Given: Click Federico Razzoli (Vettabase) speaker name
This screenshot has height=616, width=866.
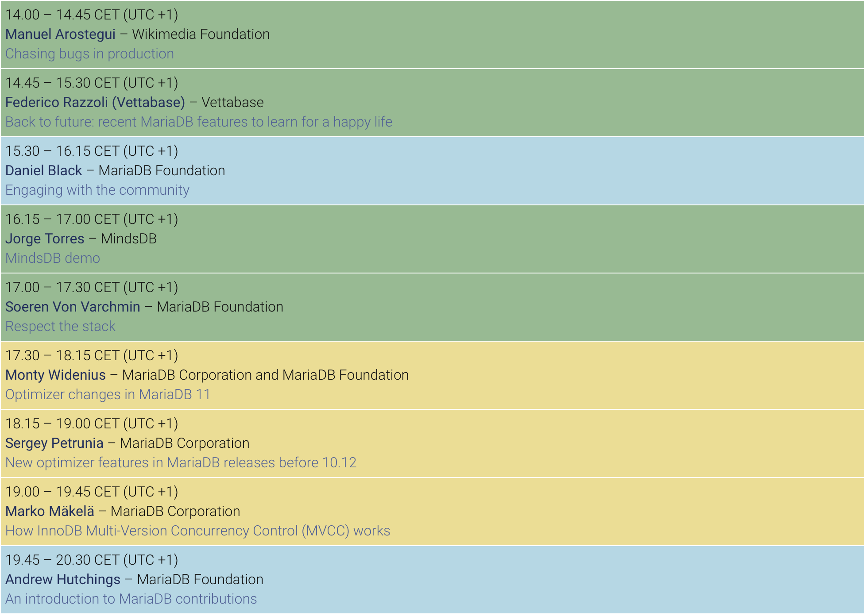Looking at the screenshot, I should [95, 103].
